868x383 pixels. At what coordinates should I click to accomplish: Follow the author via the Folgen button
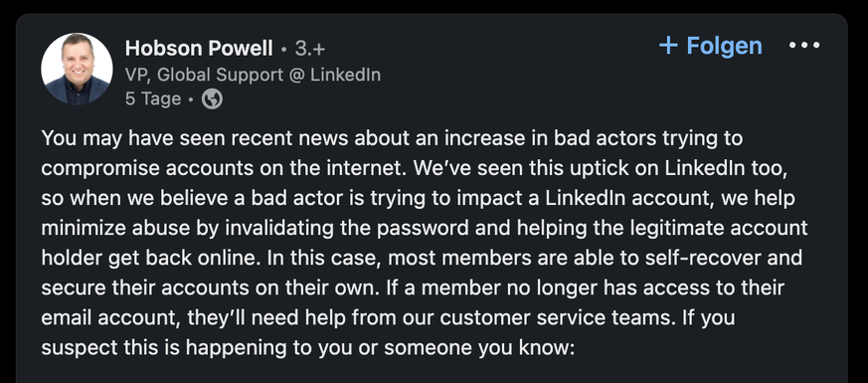(711, 46)
